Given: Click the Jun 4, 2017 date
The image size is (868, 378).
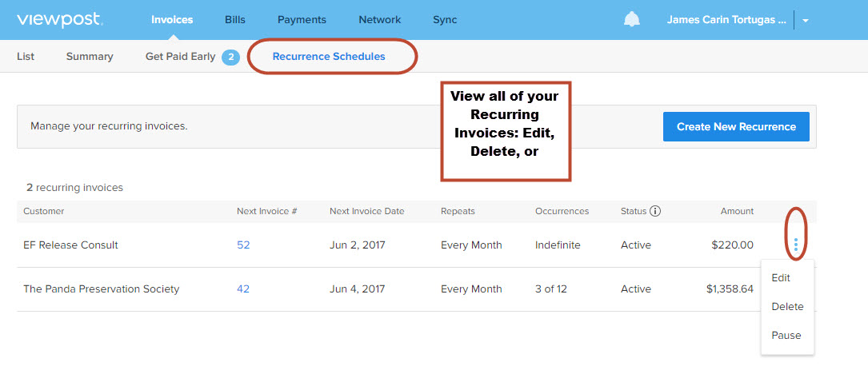Looking at the screenshot, I should coord(357,289).
